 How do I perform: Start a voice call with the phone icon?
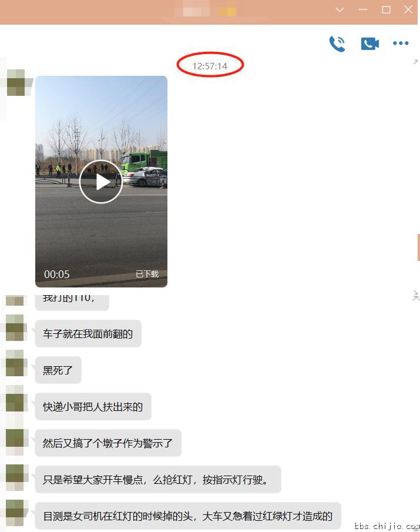pos(337,44)
